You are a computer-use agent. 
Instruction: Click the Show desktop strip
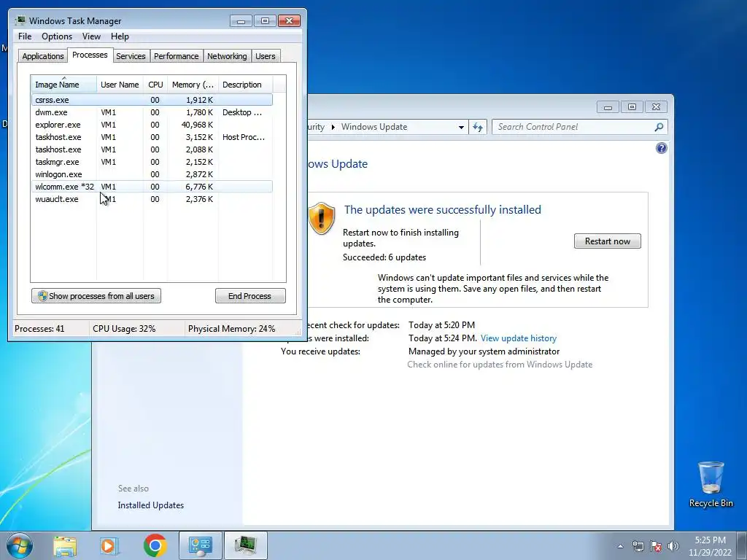[742, 545]
